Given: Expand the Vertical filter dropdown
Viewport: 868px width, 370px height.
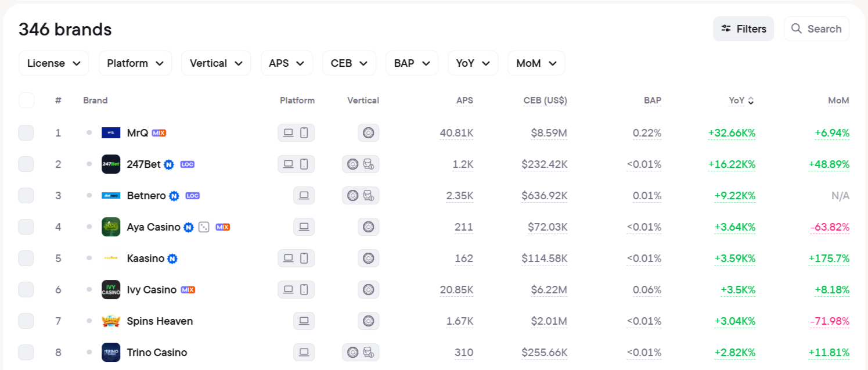Looking at the screenshot, I should pos(215,63).
